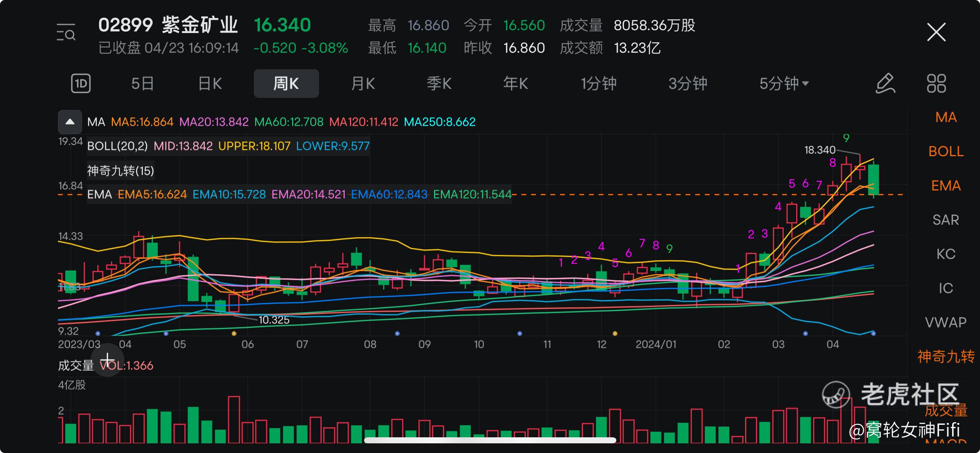Enable the VWAP indicator
Image resolution: width=980 pixels, height=453 pixels.
(946, 323)
